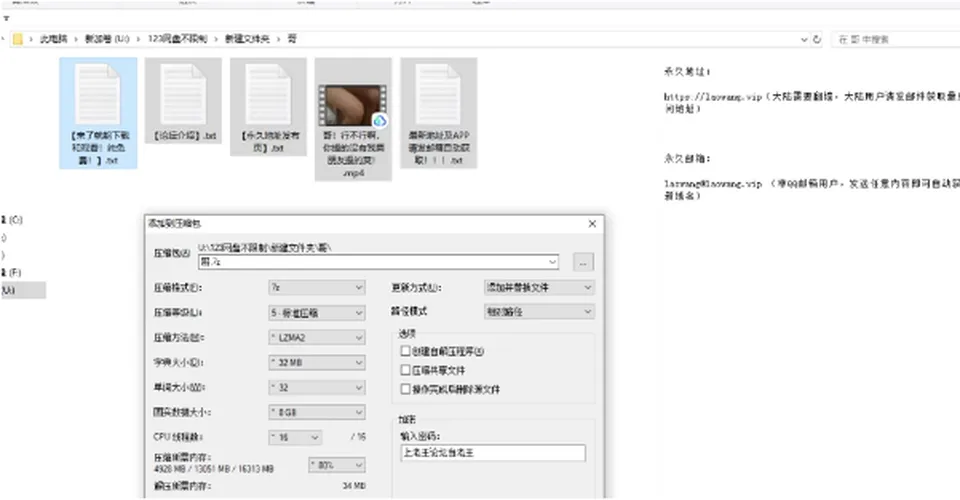The width and height of the screenshot is (960, 500).
Task: Open memory usage 80% dropdown
Action: click(337, 465)
